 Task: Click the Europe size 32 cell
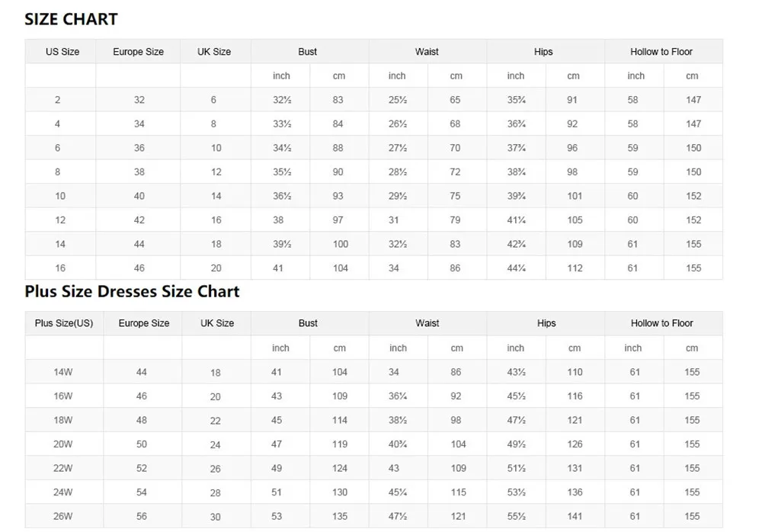pyautogui.click(x=139, y=100)
